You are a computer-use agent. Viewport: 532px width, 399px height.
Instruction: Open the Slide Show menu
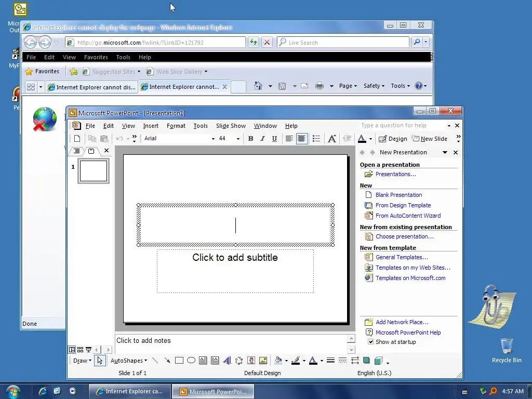coord(231,126)
